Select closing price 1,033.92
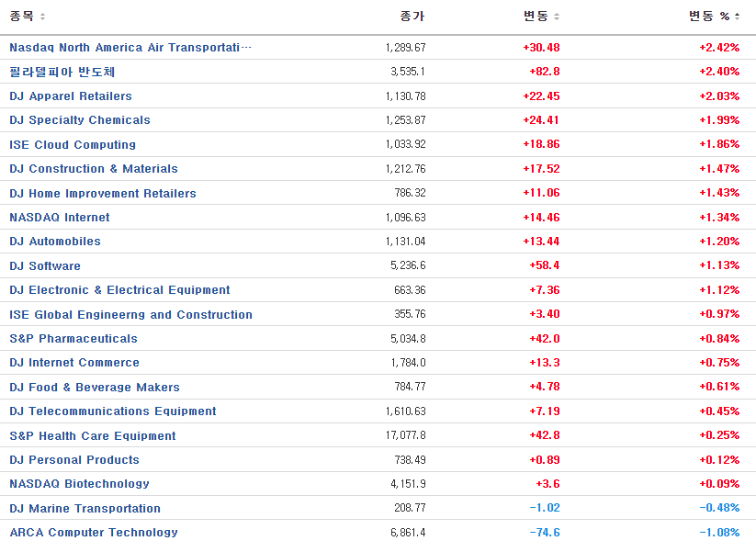The width and height of the screenshot is (756, 552). (405, 144)
